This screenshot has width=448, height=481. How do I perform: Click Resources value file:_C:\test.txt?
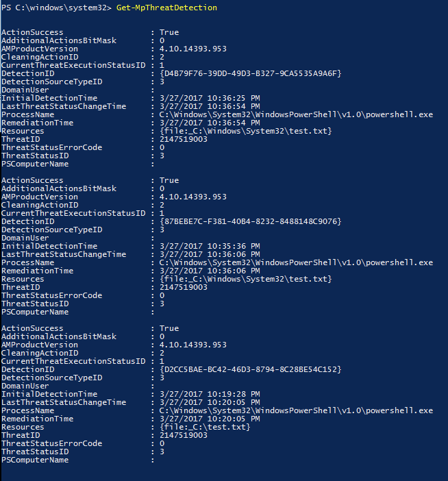(205, 427)
